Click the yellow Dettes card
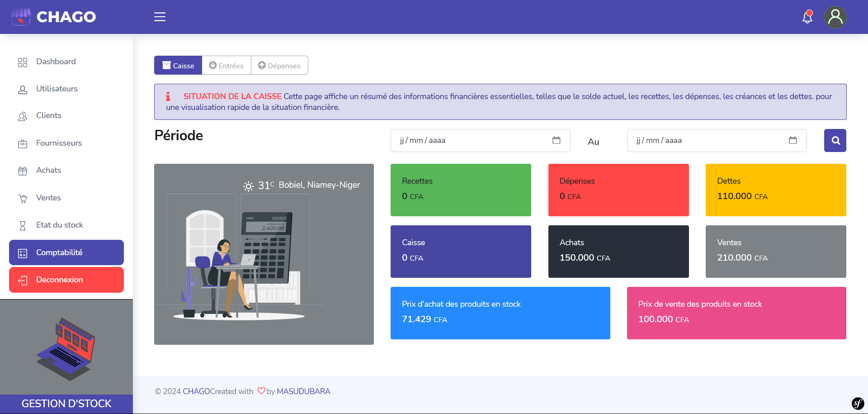The width and height of the screenshot is (868, 414). point(776,190)
